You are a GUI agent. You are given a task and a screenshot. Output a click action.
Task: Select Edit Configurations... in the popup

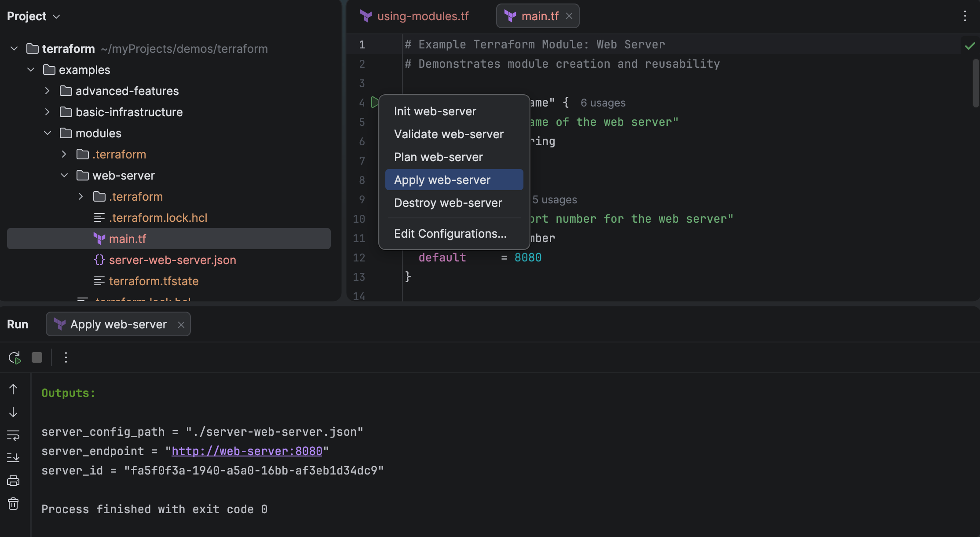pos(450,234)
